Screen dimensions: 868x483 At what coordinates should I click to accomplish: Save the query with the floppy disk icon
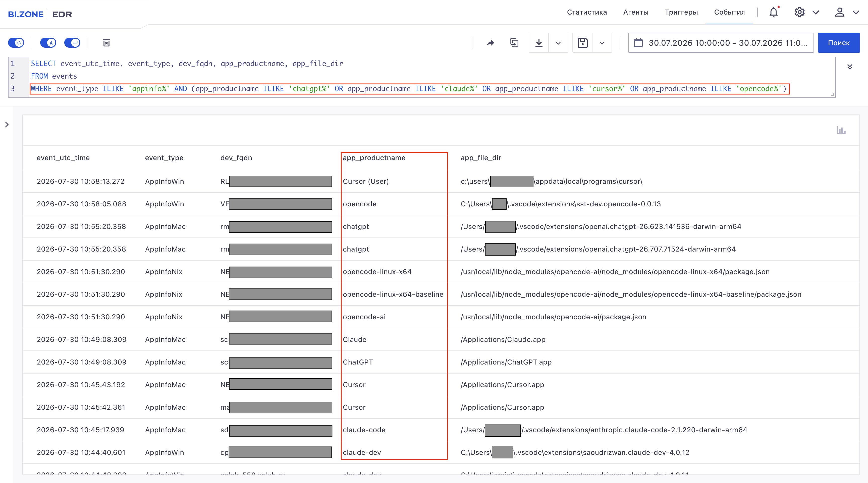(583, 43)
